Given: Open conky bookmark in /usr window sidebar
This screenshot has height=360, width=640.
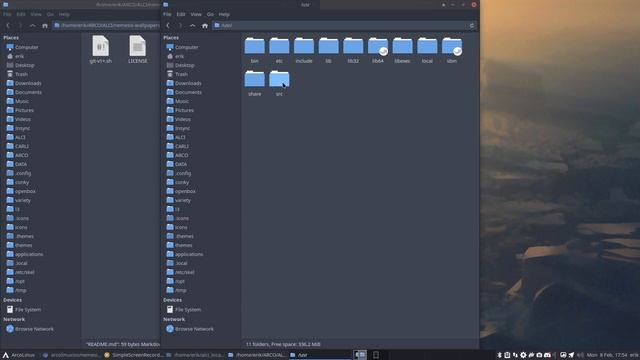Looking at the screenshot, I should point(178,182).
